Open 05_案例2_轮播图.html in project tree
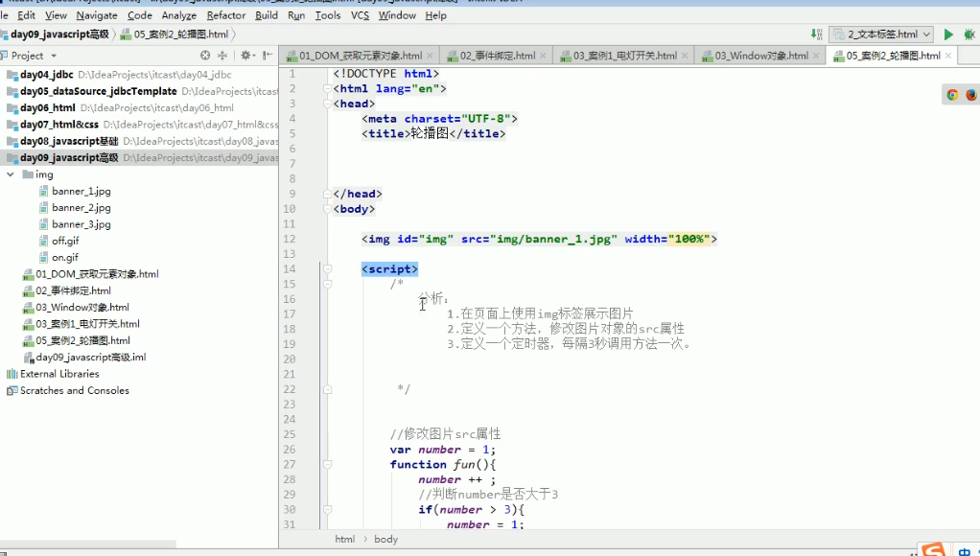This screenshot has width=980, height=556. pos(82,340)
